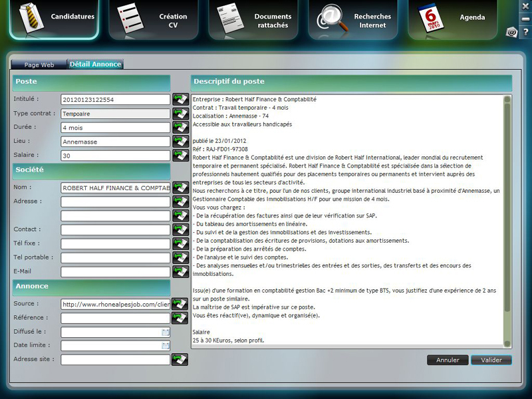Click the Salaire field showing 30
The width and height of the screenshot is (532, 399).
pyautogui.click(x=115, y=156)
